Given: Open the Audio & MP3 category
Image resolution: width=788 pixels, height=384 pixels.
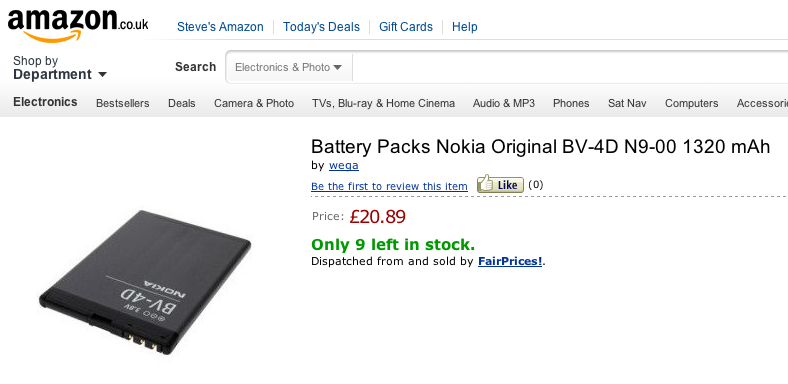Looking at the screenshot, I should tap(504, 103).
